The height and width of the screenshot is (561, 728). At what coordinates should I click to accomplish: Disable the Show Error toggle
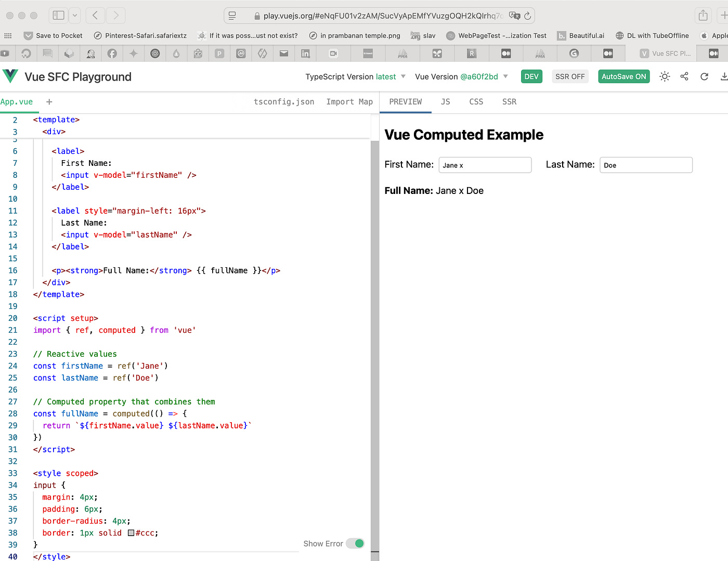(x=355, y=543)
